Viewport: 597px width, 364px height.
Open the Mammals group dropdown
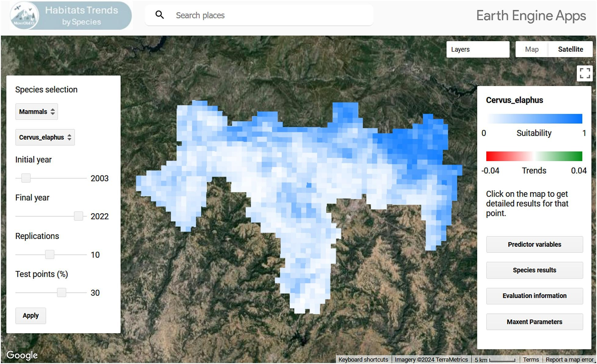pos(37,112)
